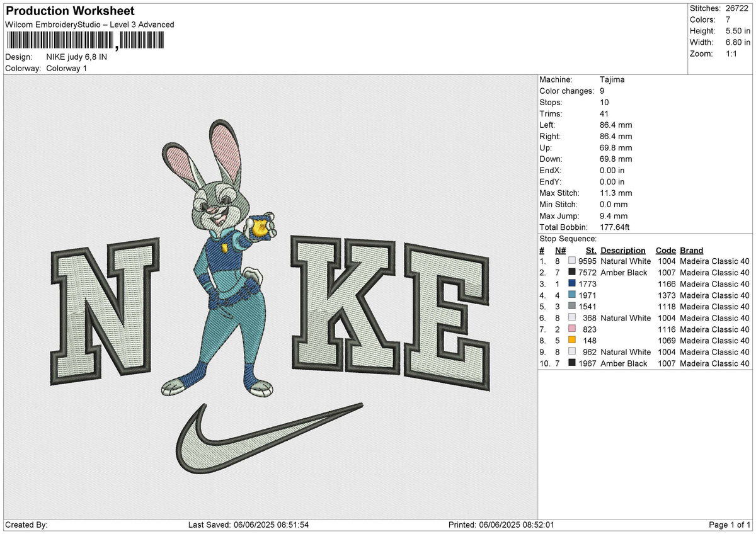Click the Machine value Tajima
The width and height of the screenshot is (756, 534).
coord(612,80)
